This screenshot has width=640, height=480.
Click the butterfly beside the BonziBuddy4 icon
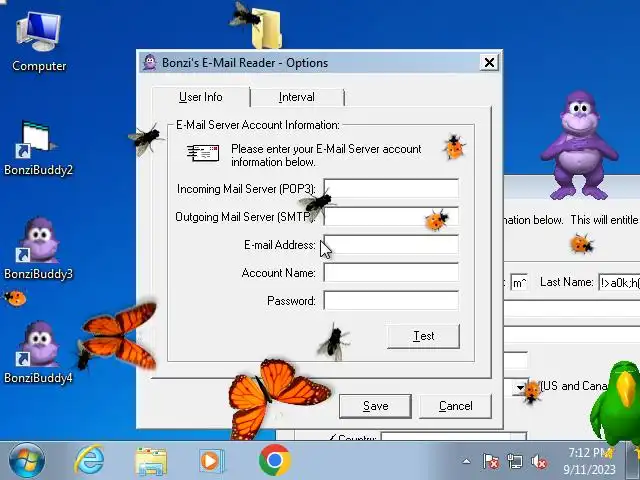coord(118,337)
